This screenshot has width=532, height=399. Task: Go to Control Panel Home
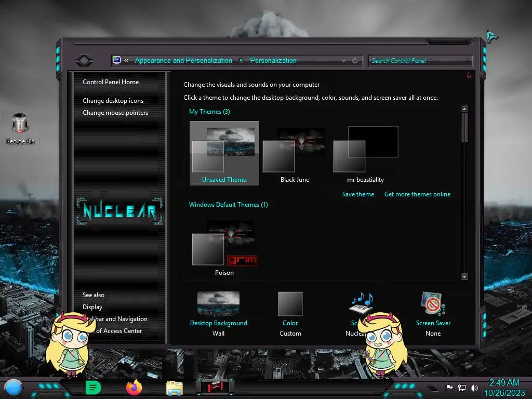111,82
